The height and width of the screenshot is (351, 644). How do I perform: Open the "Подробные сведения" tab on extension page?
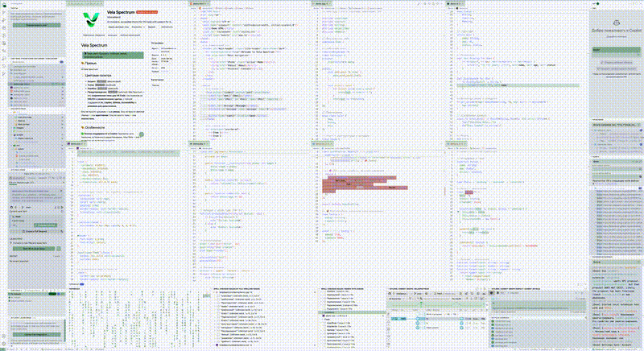pyautogui.click(x=94, y=35)
